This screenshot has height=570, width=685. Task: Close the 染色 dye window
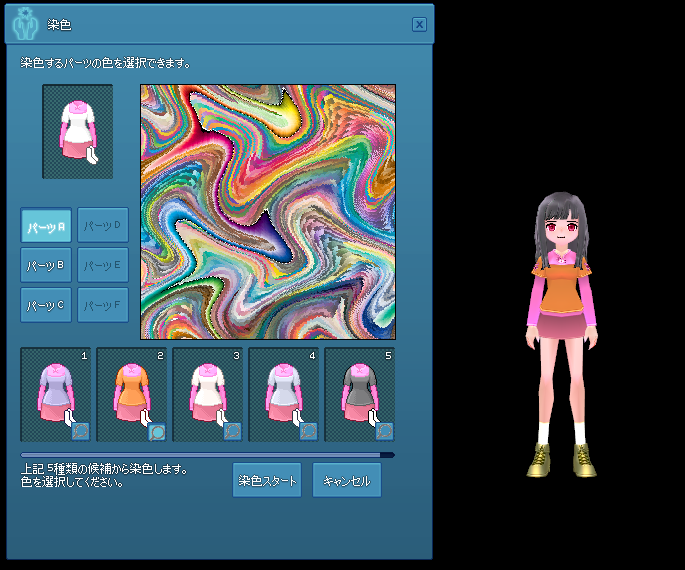pyautogui.click(x=419, y=24)
